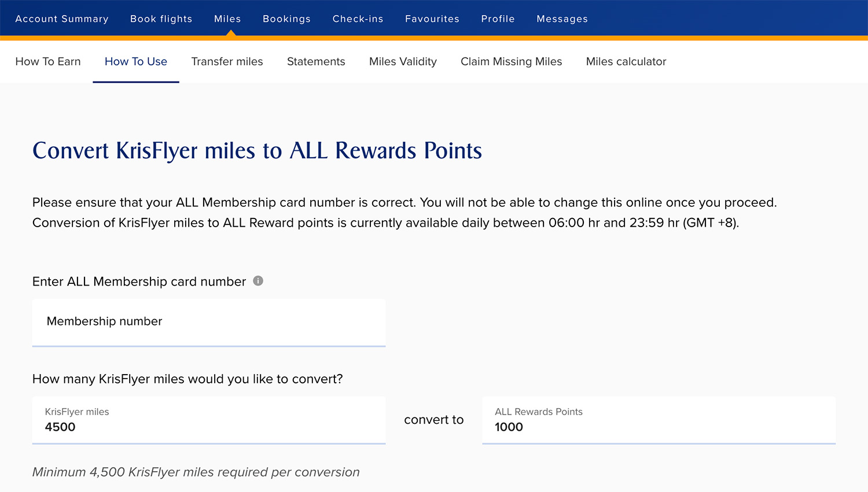Click the KrisFlyer miles amount field

209,420
